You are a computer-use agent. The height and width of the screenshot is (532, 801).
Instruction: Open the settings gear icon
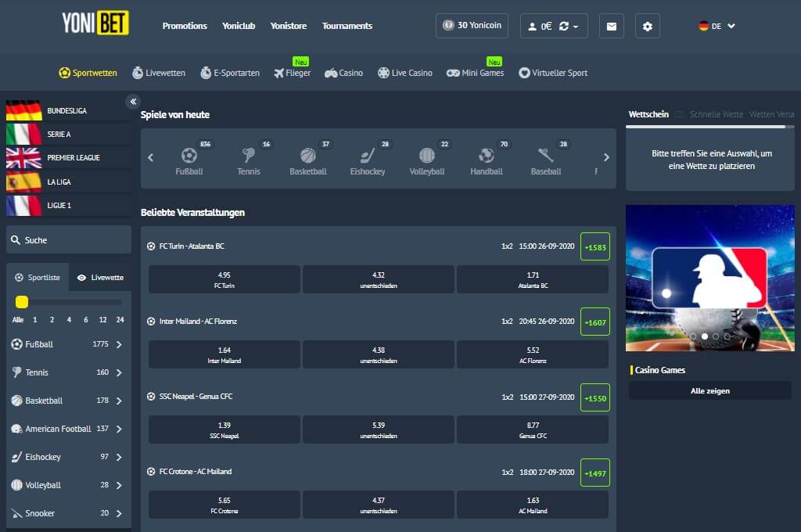tap(647, 26)
